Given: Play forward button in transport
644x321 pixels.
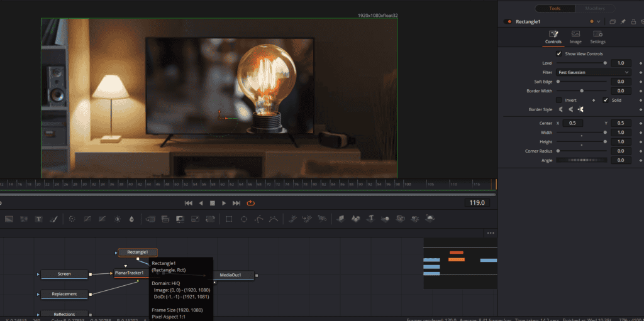Looking at the screenshot, I should click(224, 203).
